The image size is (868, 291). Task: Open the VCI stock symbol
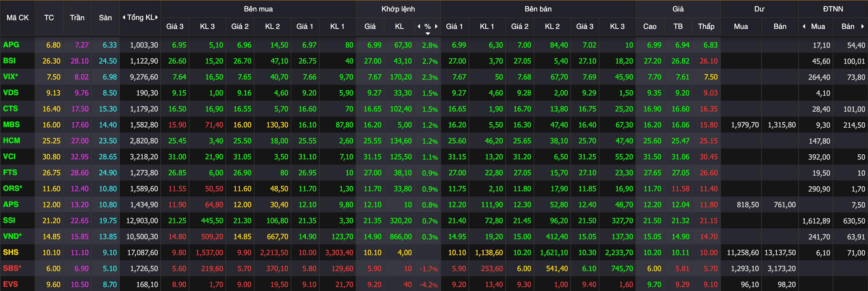(x=9, y=156)
